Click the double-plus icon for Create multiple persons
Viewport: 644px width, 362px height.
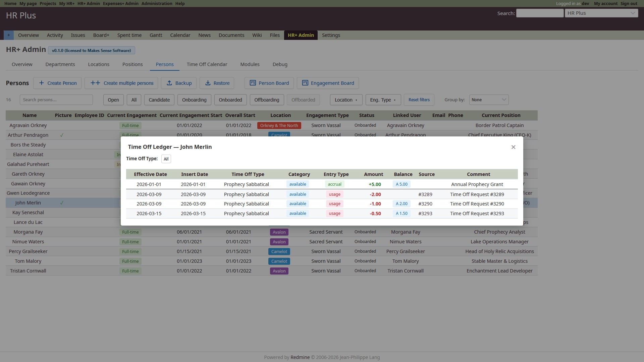95,83
